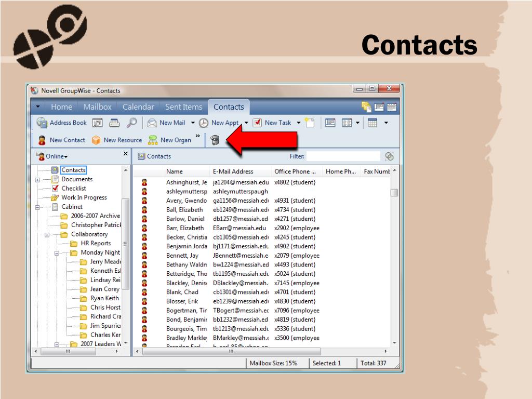Open the calendar grid icon
Image resolution: width=532 pixels, height=399 pixels.
click(x=372, y=123)
